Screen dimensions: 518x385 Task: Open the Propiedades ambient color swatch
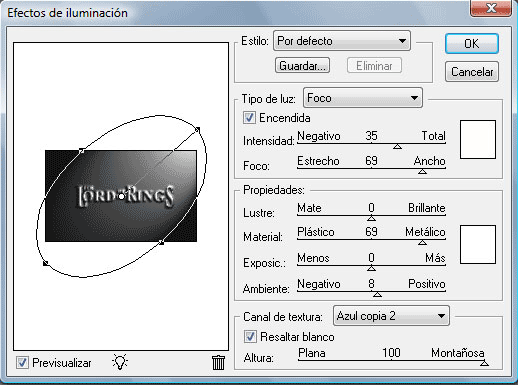point(478,244)
